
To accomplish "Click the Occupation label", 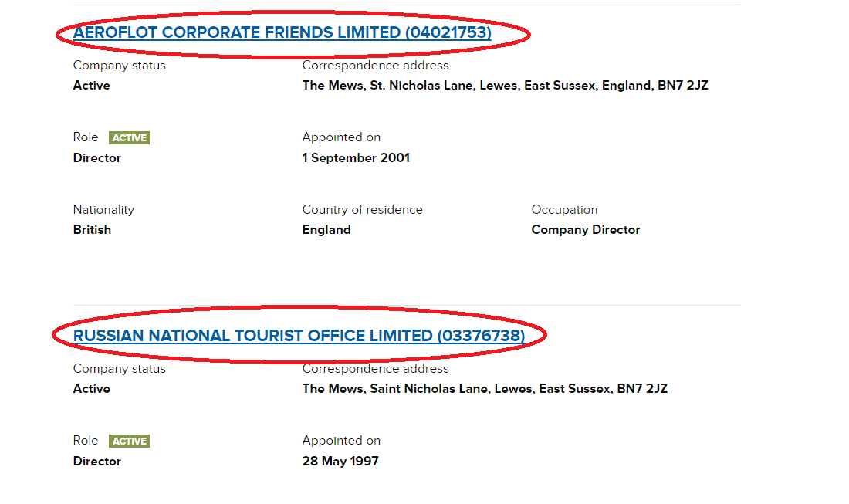I will point(564,210).
